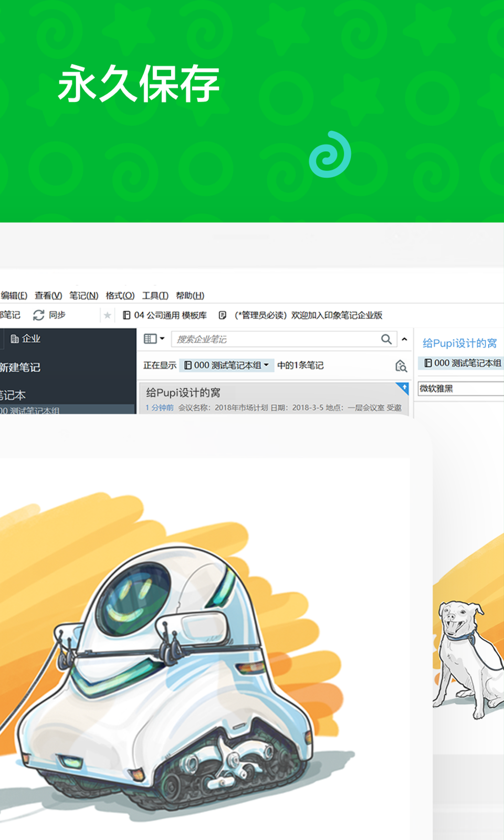Open the 04 公司通用 模板库 shortcut
Image resolution: width=504 pixels, height=840 pixels.
165,316
